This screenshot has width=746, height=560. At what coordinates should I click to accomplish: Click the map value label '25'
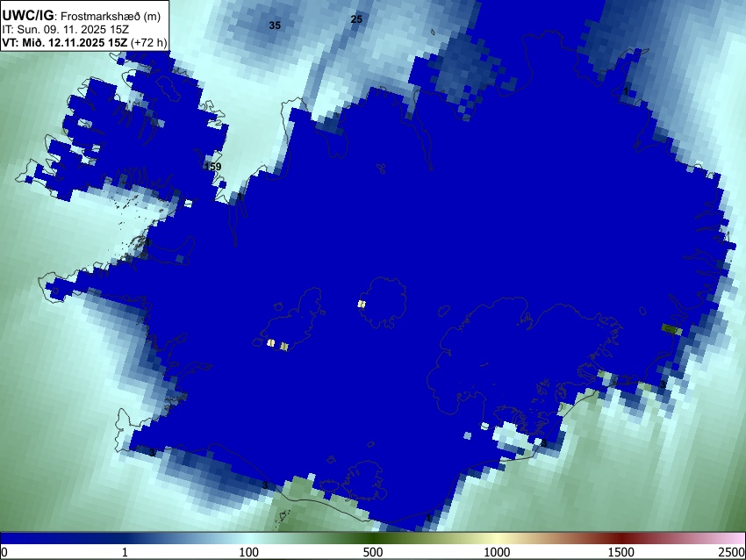tap(356, 19)
